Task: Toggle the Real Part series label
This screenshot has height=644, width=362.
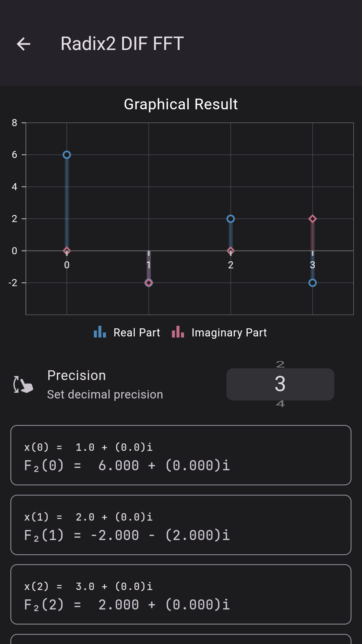Action: 137,333
